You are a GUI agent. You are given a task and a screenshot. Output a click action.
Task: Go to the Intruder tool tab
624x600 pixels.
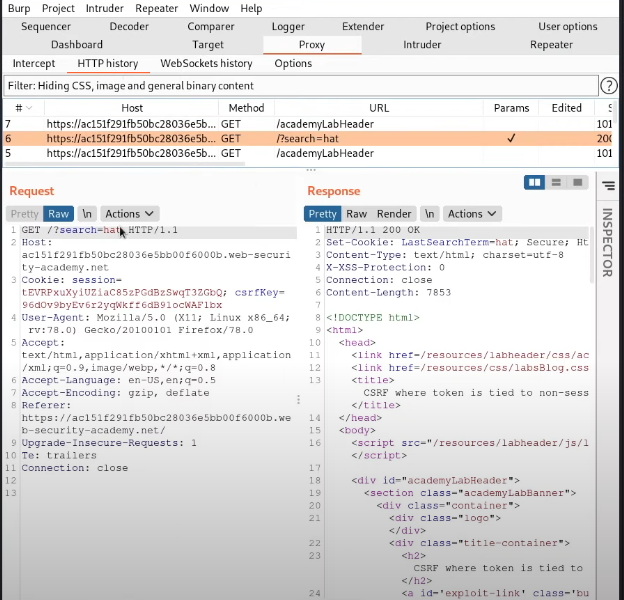(422, 45)
